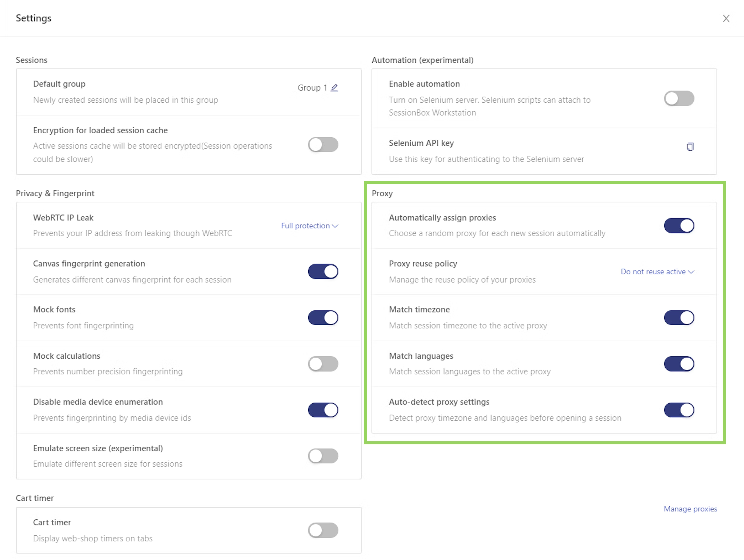The width and height of the screenshot is (744, 560).
Task: Click the WebRTC IP Leak label
Action: point(63,218)
